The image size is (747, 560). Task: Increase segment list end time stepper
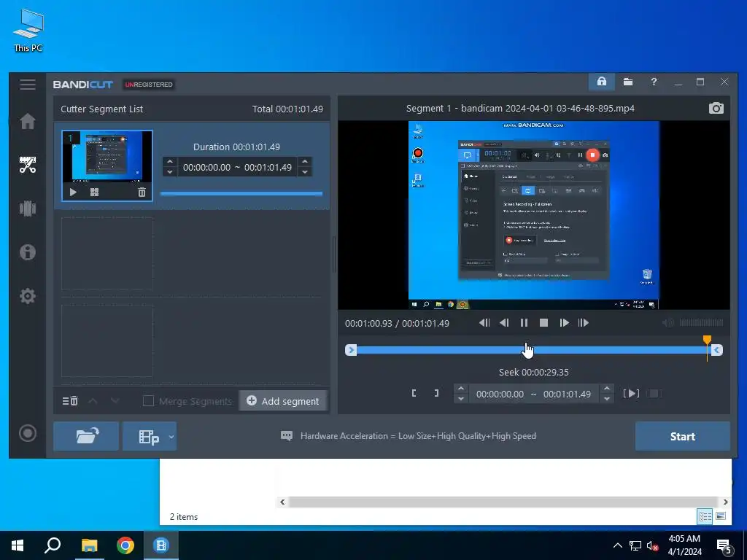pos(305,162)
